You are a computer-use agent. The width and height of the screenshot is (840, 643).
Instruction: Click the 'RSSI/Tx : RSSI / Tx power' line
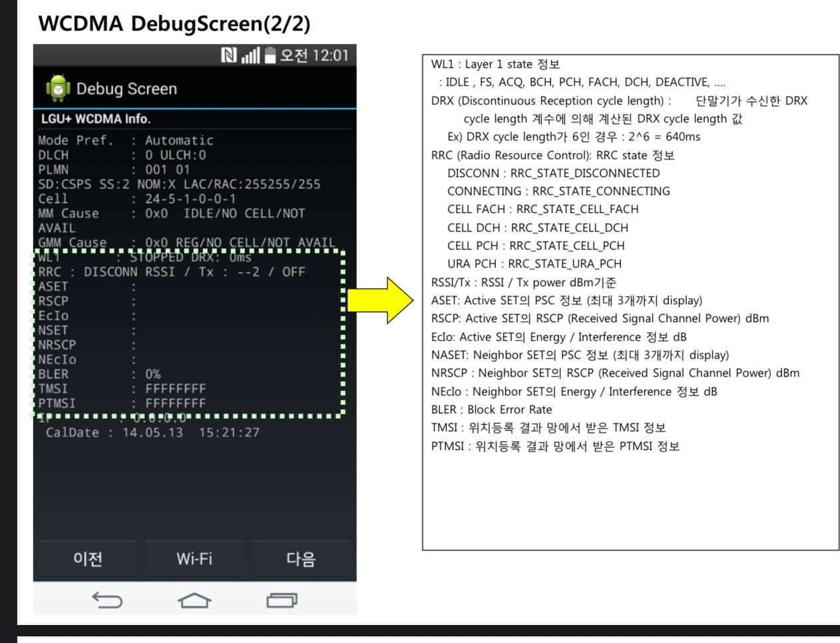coord(524,282)
